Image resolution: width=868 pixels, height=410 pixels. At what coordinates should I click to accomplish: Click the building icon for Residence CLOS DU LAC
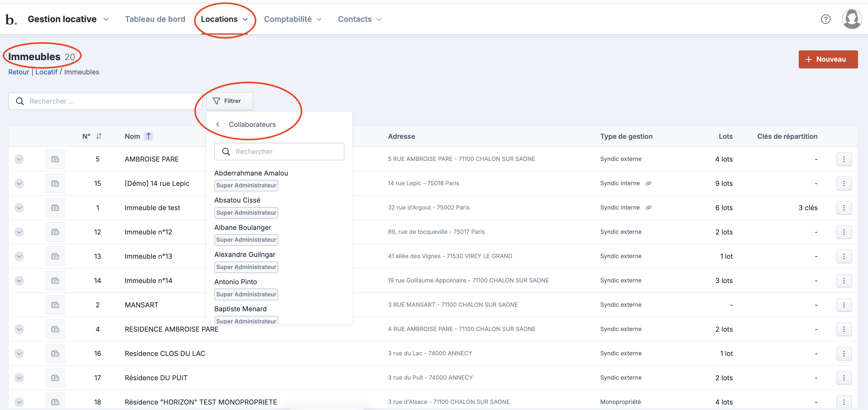[x=55, y=354]
